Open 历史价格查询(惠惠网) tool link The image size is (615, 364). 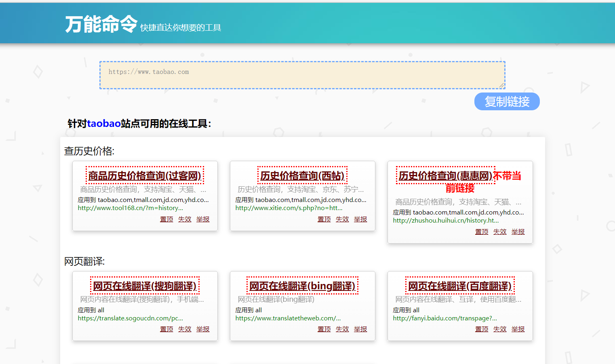coord(445,176)
